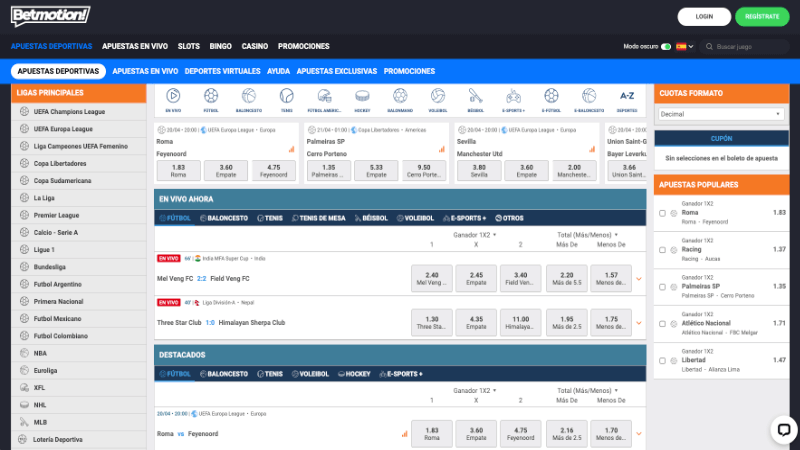Screen dimensions: 800x450
Task: Select the Cupón tab header
Action: 721,138
